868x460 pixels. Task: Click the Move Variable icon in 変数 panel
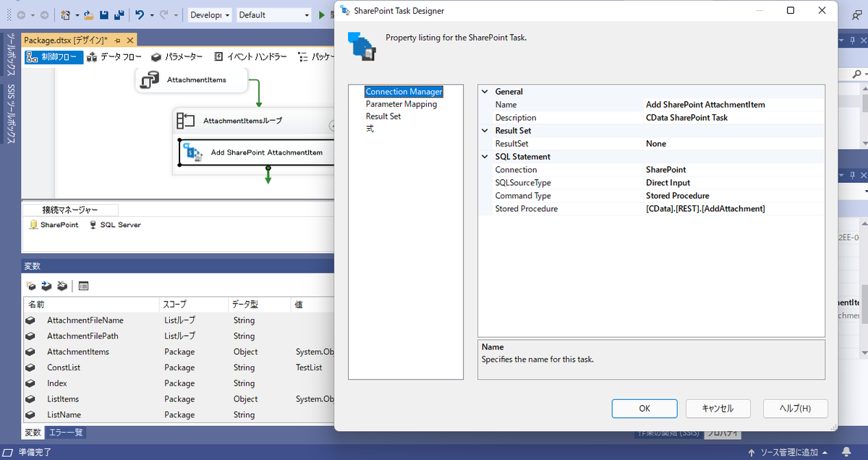click(x=46, y=286)
